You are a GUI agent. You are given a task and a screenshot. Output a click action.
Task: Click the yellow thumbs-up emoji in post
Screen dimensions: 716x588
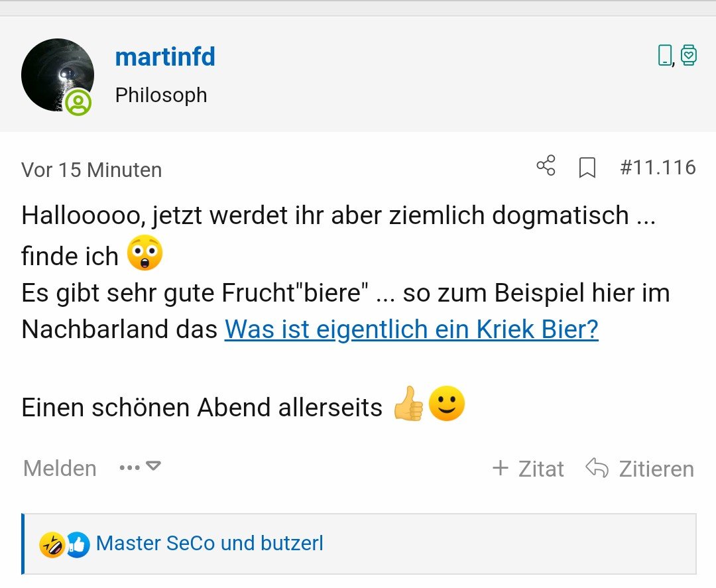point(408,405)
